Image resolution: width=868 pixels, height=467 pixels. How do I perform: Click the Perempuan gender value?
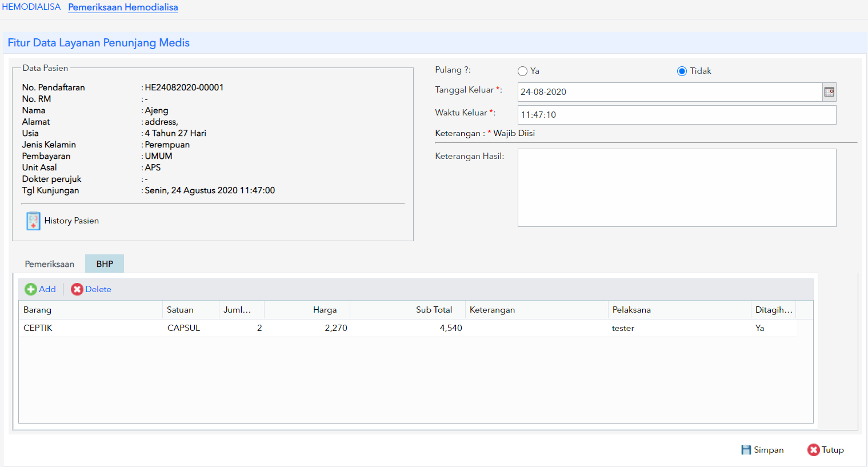167,145
